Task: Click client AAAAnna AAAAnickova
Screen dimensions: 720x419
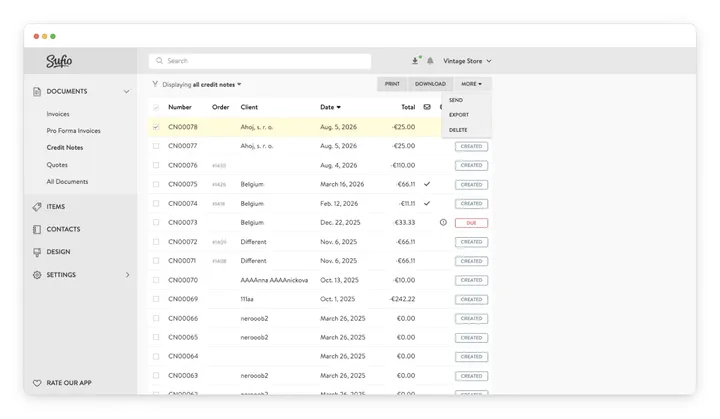Action: 274,280
